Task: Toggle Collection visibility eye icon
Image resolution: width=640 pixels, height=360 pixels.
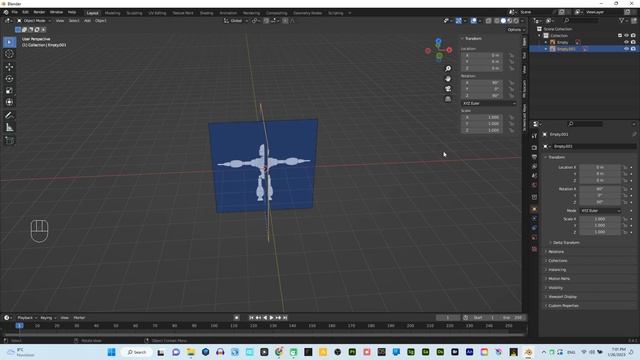Action: [626, 36]
